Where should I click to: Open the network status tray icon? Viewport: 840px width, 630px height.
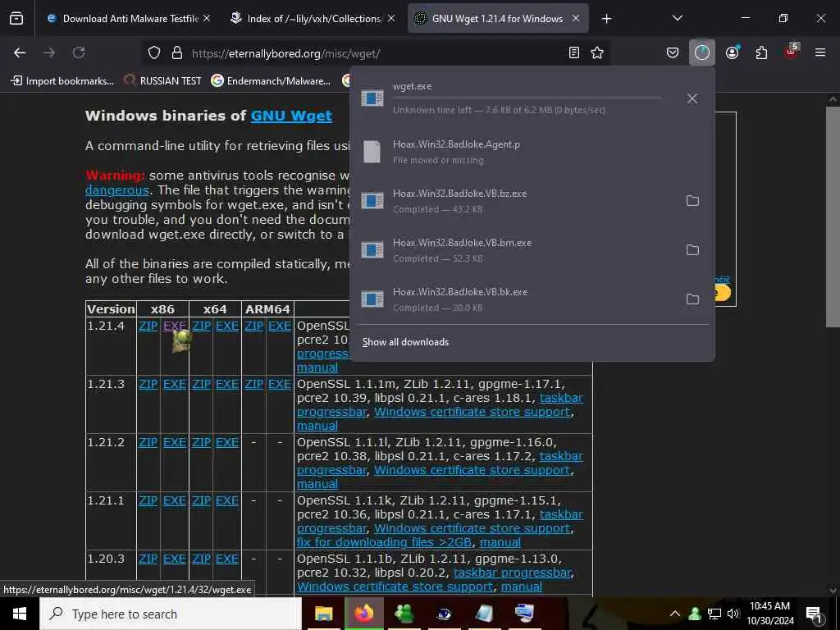click(714, 614)
